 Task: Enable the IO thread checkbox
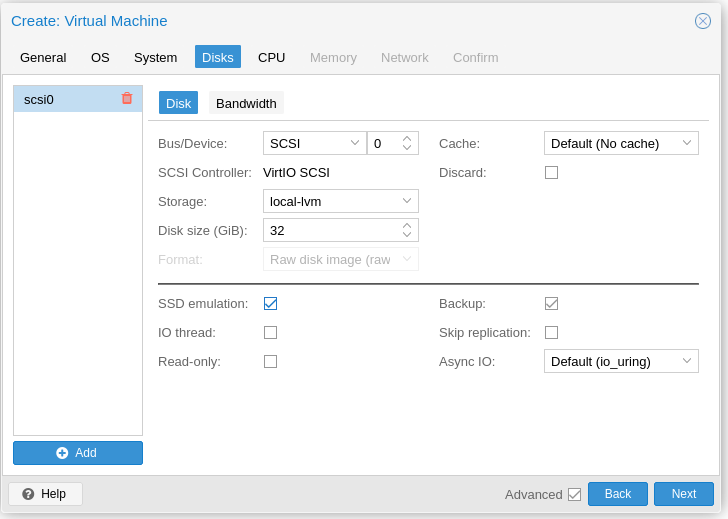coord(270,333)
